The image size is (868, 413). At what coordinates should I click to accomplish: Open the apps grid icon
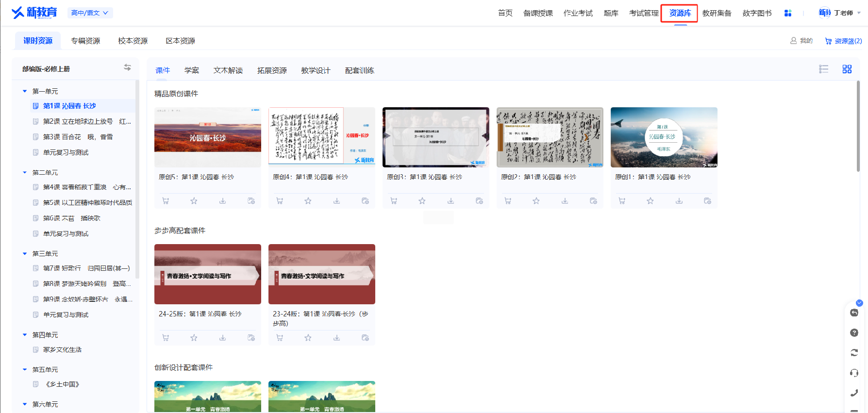(x=788, y=13)
